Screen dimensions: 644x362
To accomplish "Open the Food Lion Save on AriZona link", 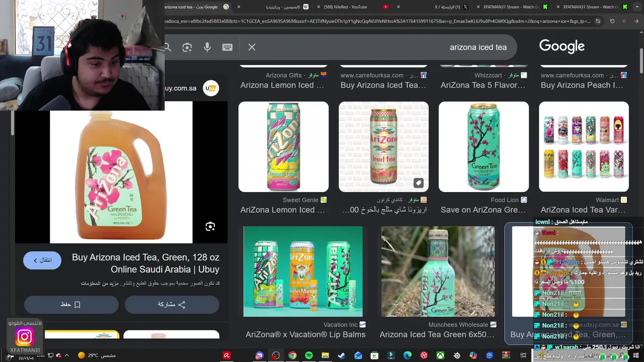I will 483,210.
